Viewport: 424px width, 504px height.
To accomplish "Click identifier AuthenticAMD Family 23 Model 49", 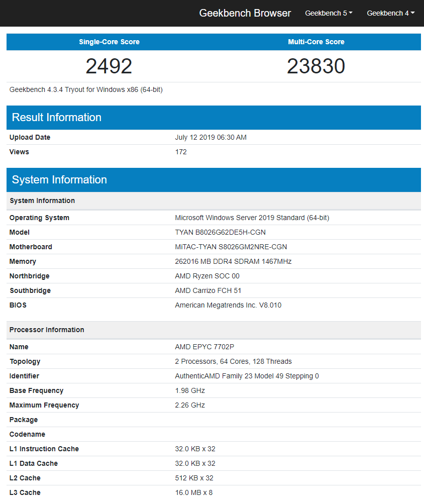I will (247, 376).
